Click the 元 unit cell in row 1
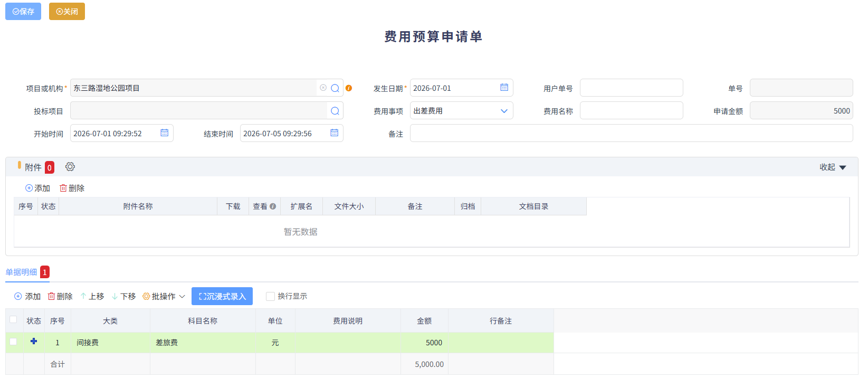 [275, 343]
